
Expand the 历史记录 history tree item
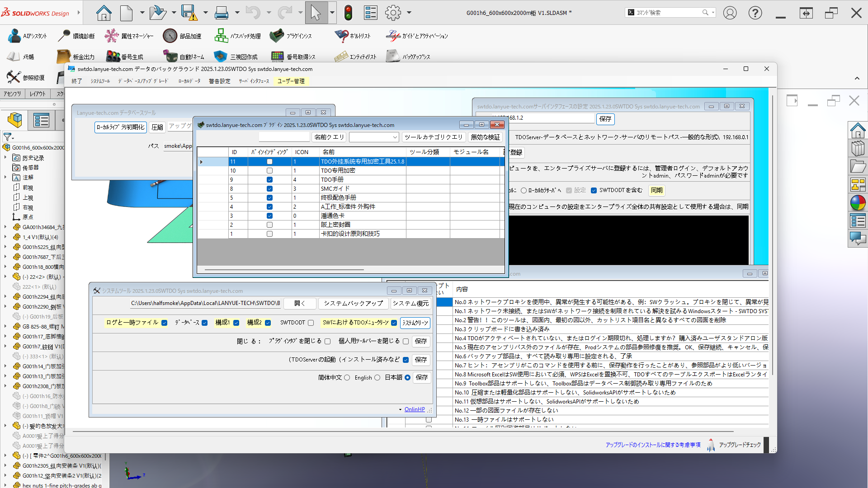coord(5,158)
